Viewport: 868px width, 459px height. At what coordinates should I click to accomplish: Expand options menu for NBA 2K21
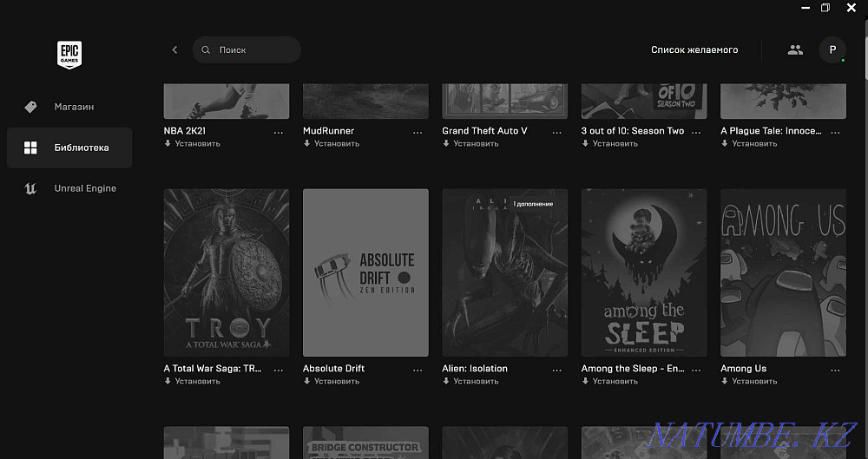(278, 133)
